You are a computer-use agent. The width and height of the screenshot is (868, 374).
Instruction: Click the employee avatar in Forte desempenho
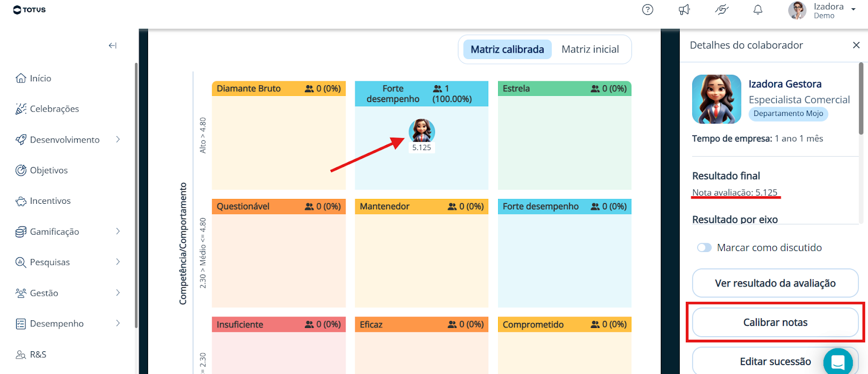pos(422,131)
